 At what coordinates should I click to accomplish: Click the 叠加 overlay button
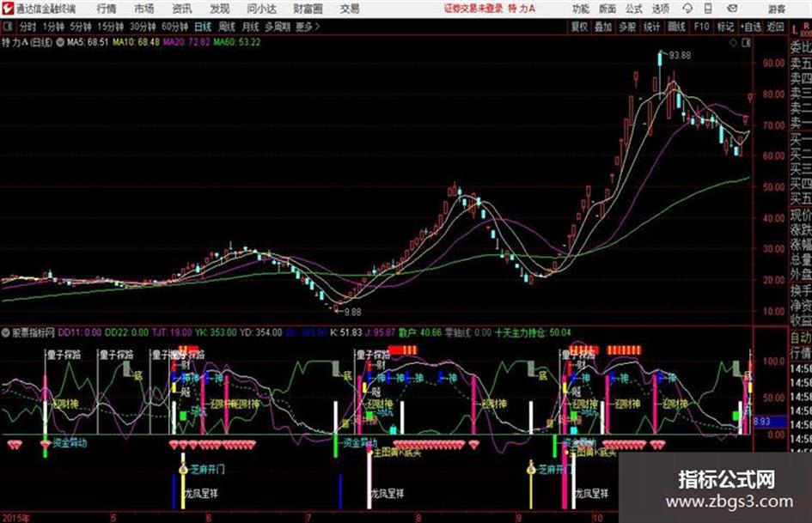coord(603,27)
